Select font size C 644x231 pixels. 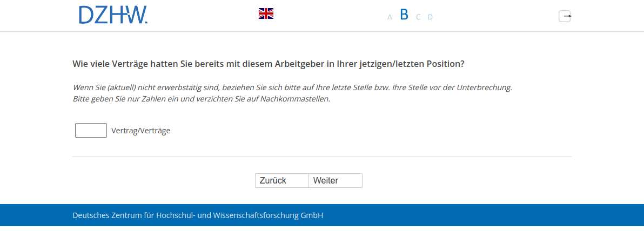tap(418, 17)
